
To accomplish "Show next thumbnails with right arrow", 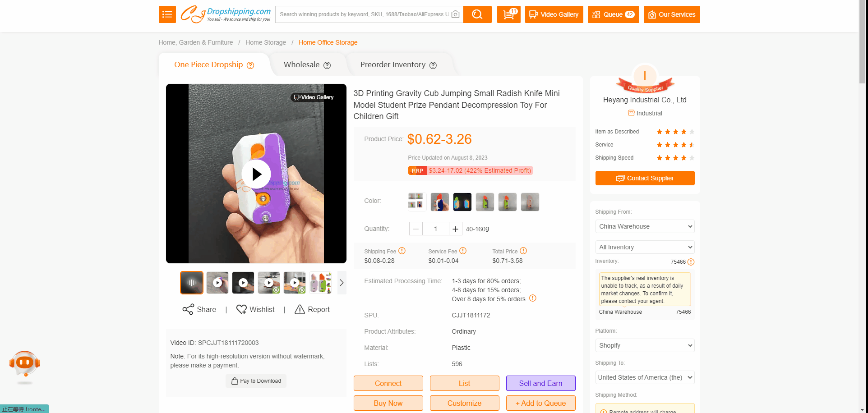I will tap(342, 283).
